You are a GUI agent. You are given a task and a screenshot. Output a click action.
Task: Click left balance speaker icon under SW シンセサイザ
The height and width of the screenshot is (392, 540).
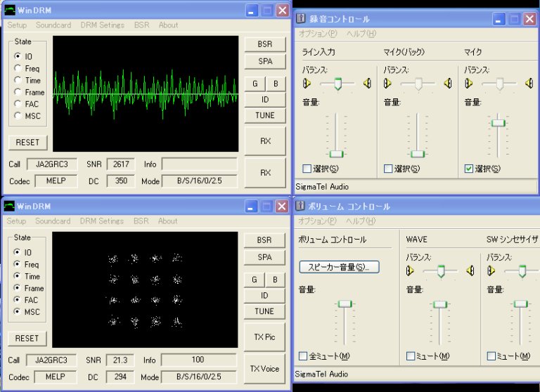(x=491, y=271)
